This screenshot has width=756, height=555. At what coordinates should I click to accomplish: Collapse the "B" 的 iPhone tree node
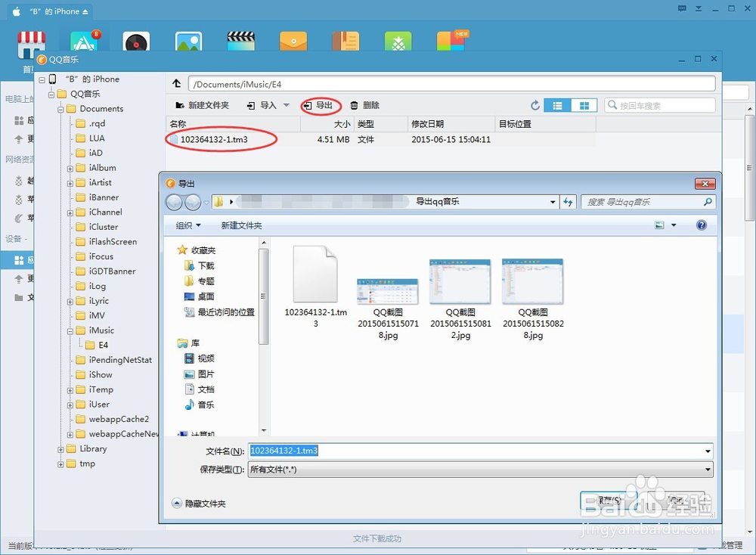pos(42,79)
